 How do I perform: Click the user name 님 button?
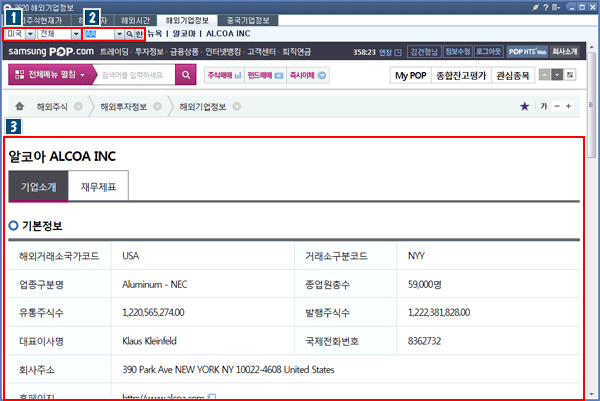424,52
